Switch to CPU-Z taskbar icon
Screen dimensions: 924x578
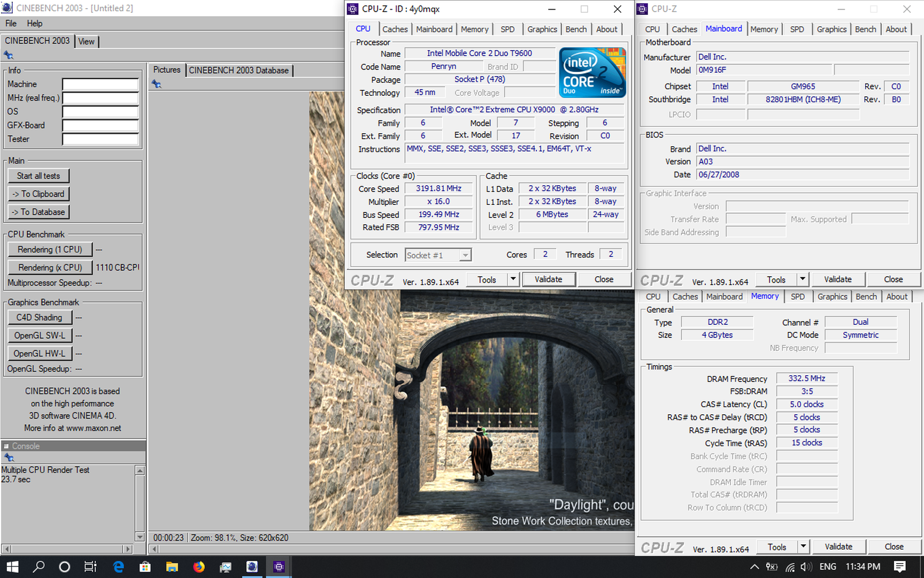(x=279, y=567)
